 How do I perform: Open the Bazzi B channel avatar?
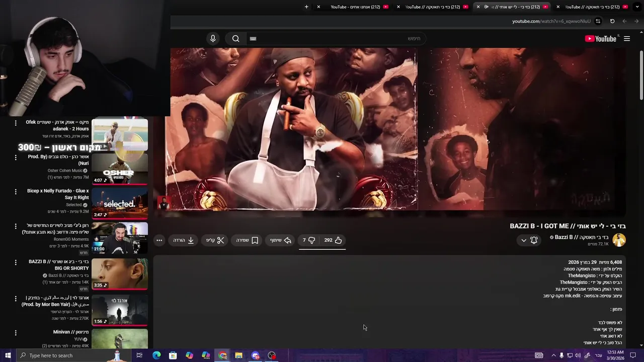pos(619,240)
